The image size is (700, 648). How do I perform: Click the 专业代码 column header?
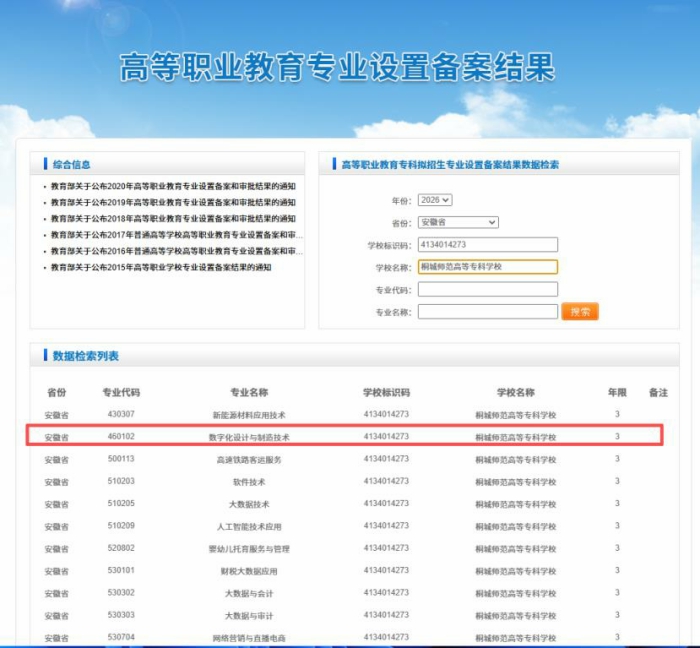121,392
